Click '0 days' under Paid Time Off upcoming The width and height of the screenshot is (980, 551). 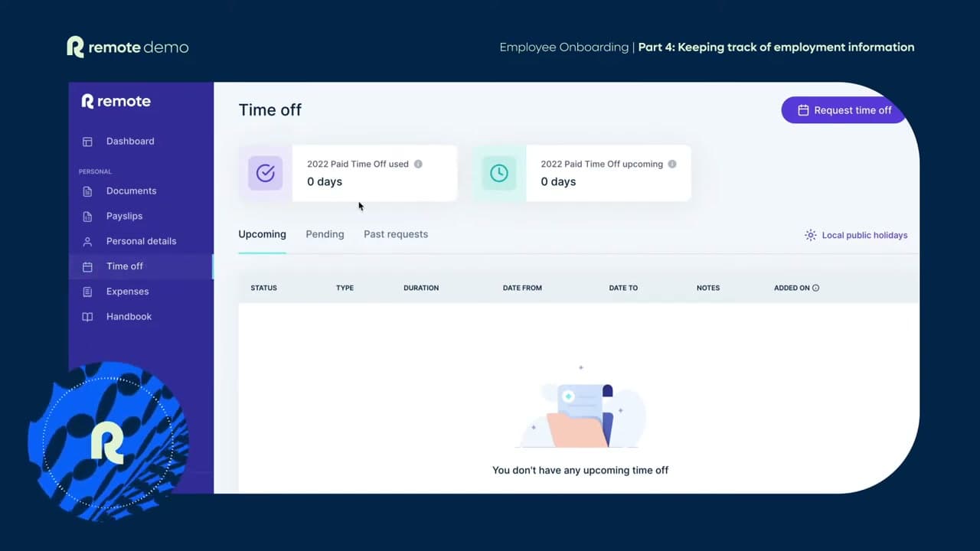point(558,182)
